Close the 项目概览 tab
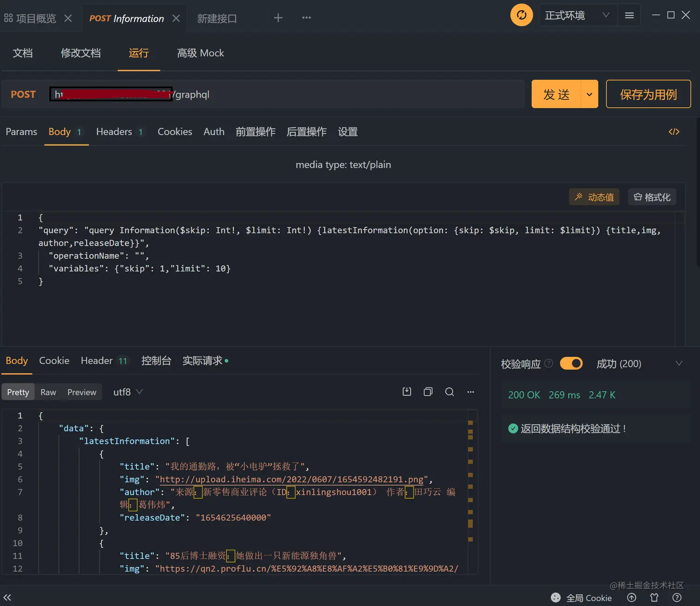Image resolution: width=700 pixels, height=606 pixels. (68, 18)
